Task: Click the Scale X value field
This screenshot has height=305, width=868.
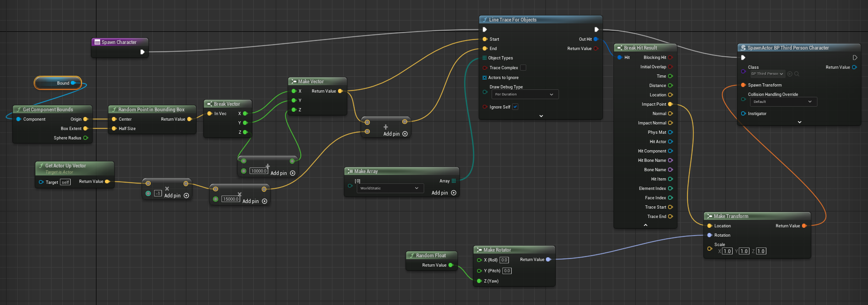Action: 727,251
